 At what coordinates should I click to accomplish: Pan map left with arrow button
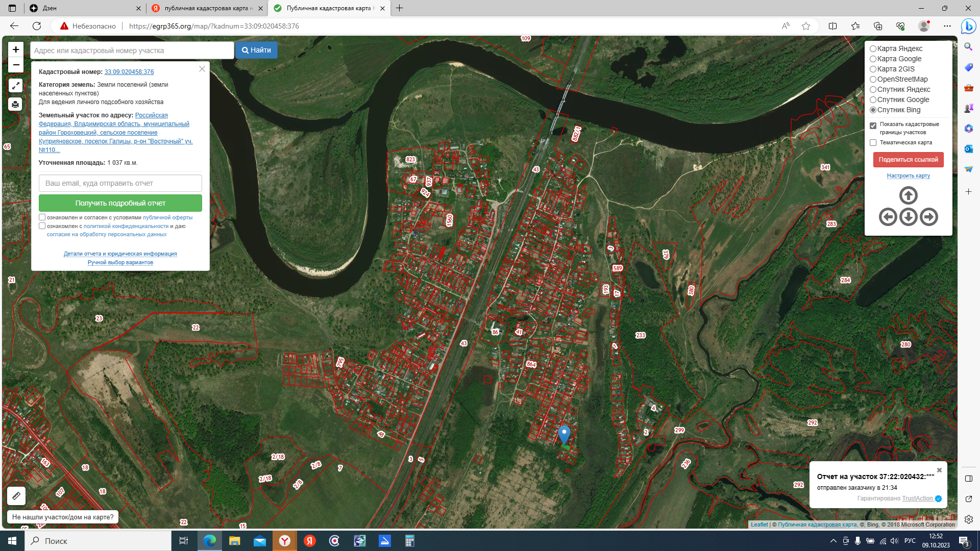(x=888, y=217)
